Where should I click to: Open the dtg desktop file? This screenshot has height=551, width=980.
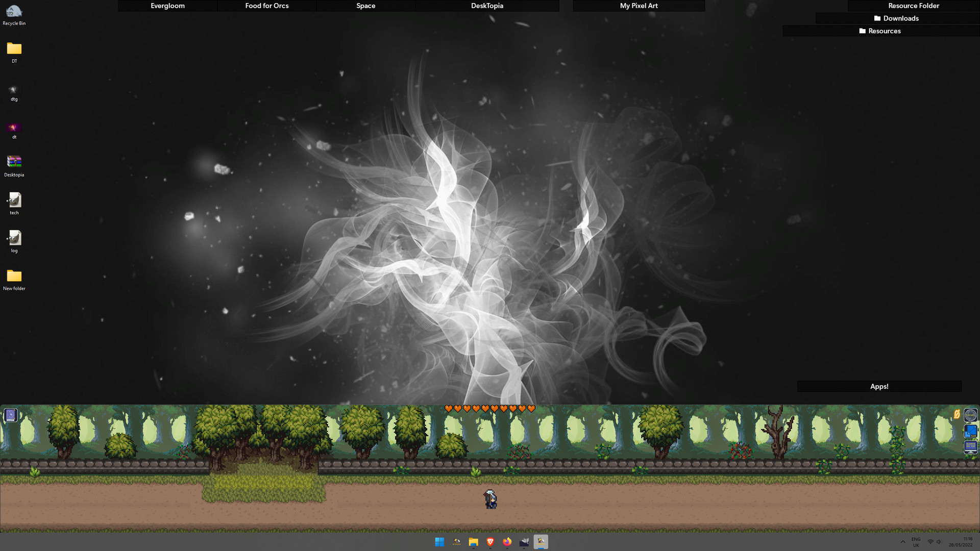tap(14, 92)
